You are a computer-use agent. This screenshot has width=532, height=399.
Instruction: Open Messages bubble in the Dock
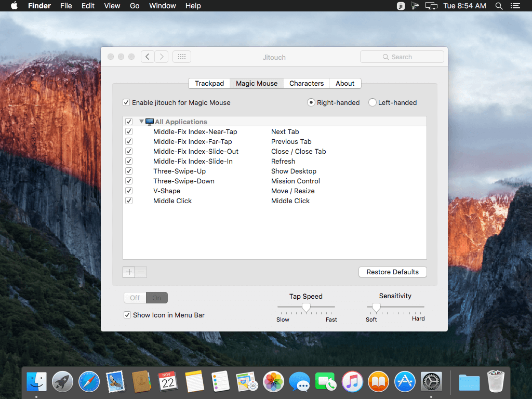pos(300,381)
